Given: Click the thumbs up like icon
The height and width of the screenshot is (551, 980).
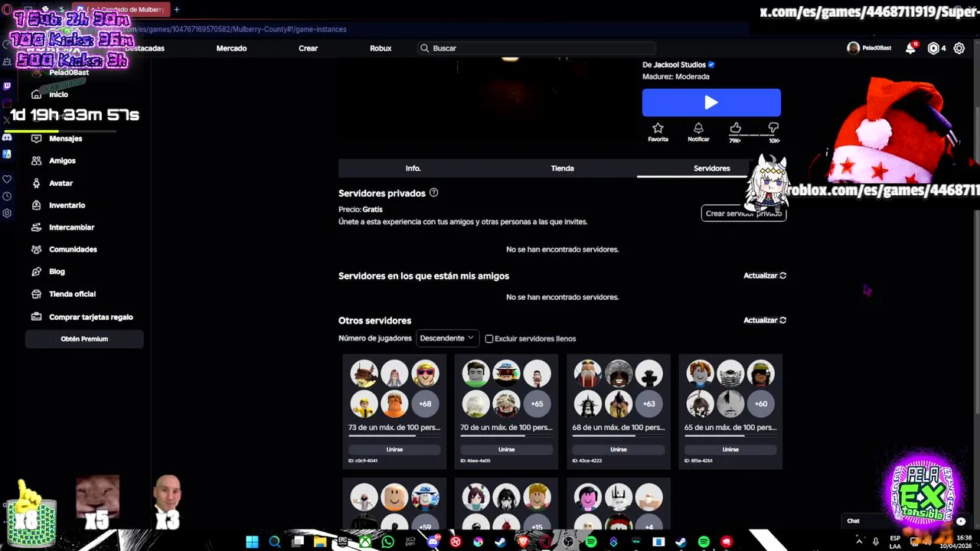Looking at the screenshot, I should tap(735, 128).
